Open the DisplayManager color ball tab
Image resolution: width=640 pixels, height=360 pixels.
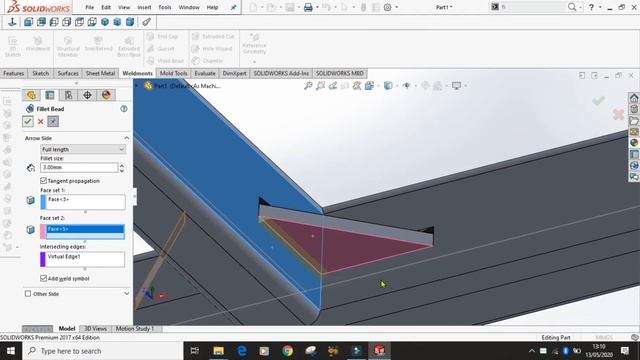(x=106, y=95)
